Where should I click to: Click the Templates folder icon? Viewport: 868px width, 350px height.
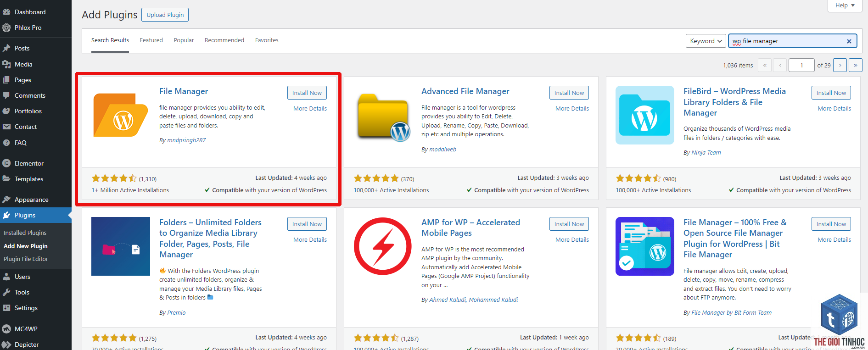pos(6,179)
